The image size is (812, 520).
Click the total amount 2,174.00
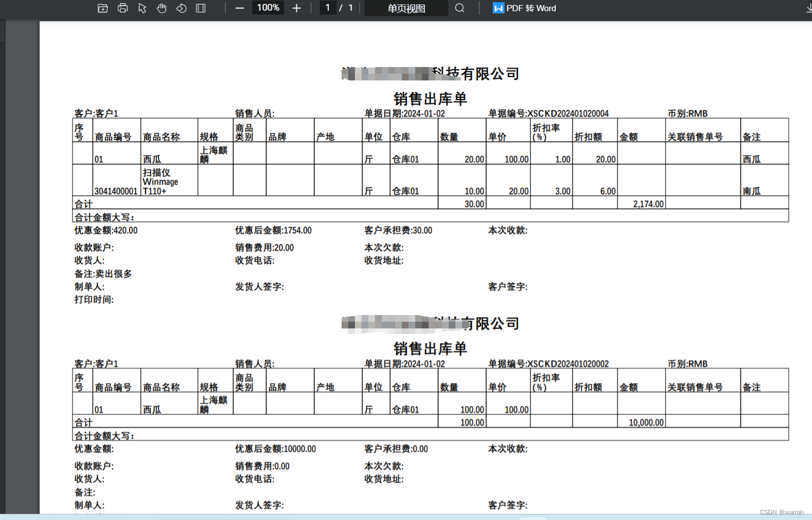click(x=648, y=204)
